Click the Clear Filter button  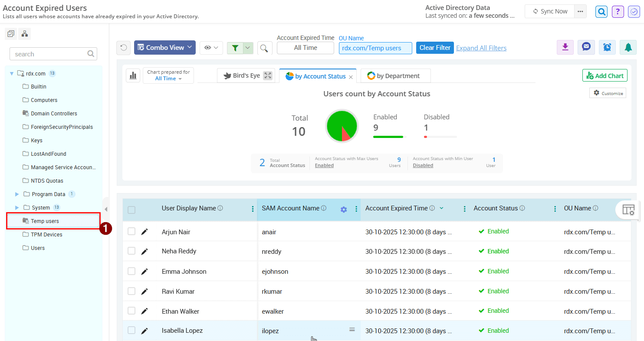coord(435,48)
